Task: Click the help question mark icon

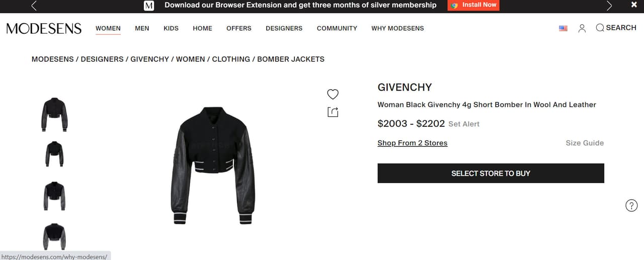Action: [x=631, y=205]
